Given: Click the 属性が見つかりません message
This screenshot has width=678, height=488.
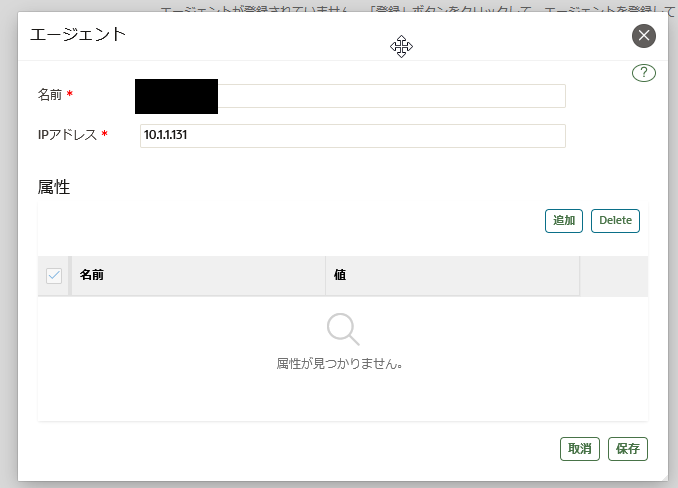Looking at the screenshot, I should (x=339, y=364).
